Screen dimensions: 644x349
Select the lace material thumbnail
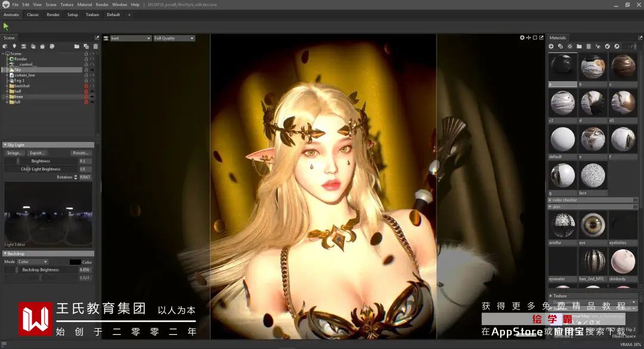click(593, 175)
